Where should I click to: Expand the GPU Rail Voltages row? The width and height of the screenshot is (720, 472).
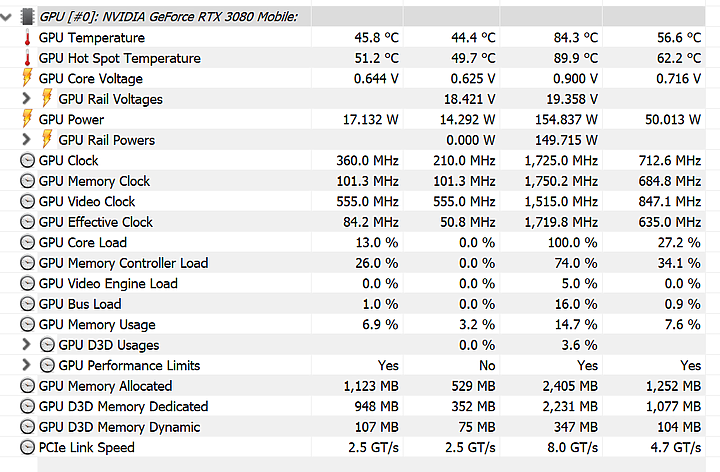(x=27, y=99)
